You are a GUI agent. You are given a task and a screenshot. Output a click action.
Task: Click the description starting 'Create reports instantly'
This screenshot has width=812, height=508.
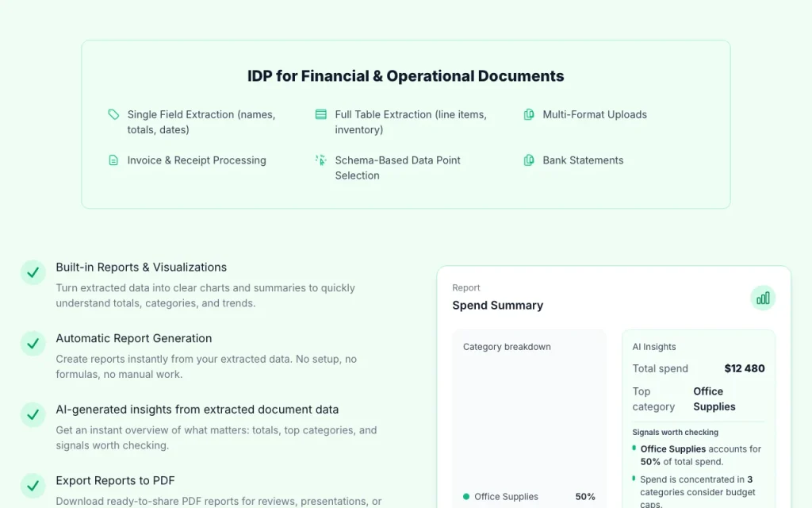pos(206,367)
